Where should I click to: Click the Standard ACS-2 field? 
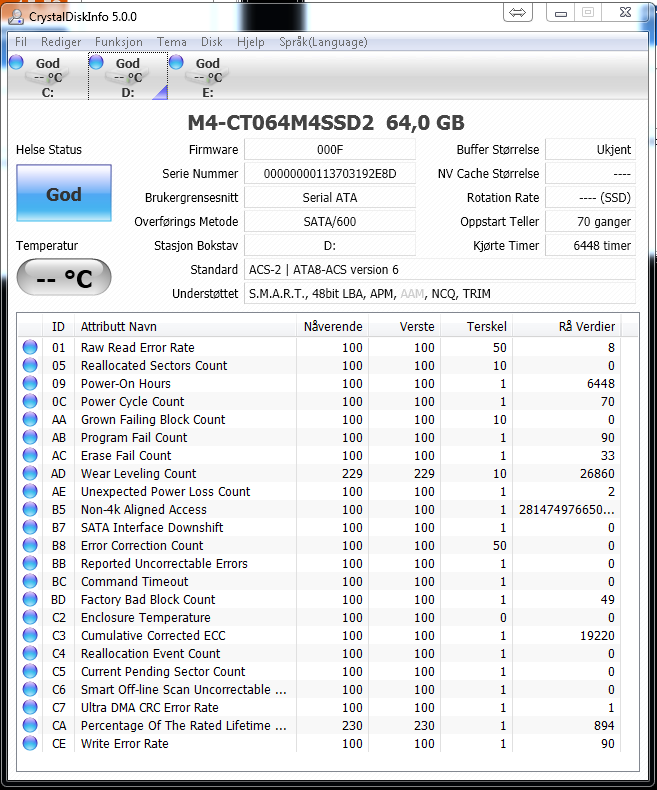click(440, 270)
